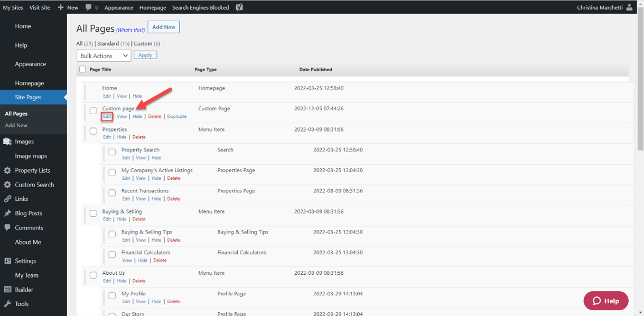Screen dimensions: 644x316
Task: Click Delete under Recent Transactions
Action: pyautogui.click(x=174, y=199)
